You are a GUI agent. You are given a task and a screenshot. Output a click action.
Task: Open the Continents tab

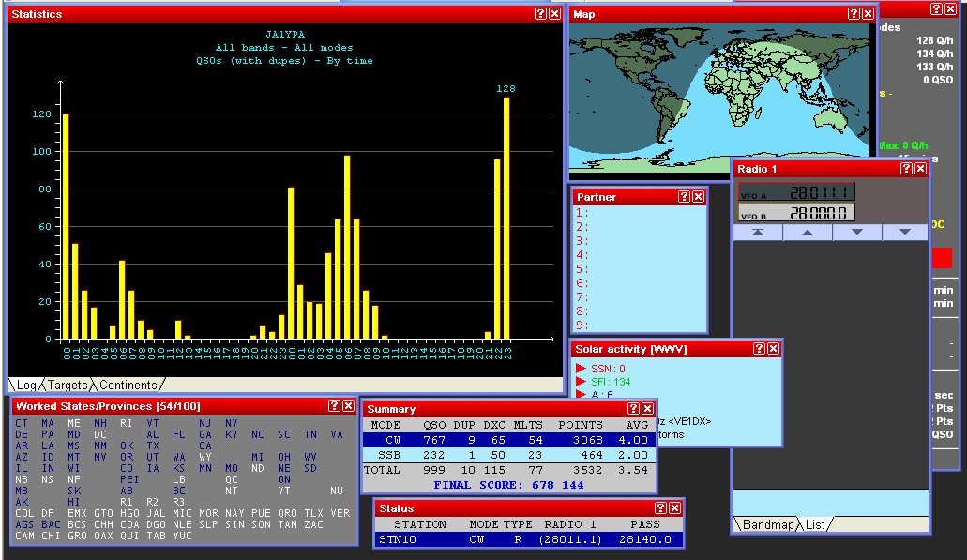click(x=128, y=385)
